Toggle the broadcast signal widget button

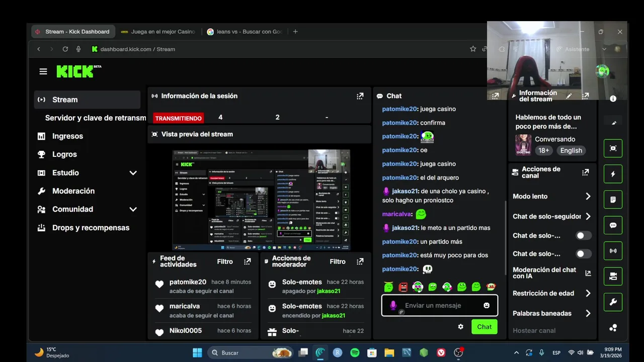(x=613, y=250)
